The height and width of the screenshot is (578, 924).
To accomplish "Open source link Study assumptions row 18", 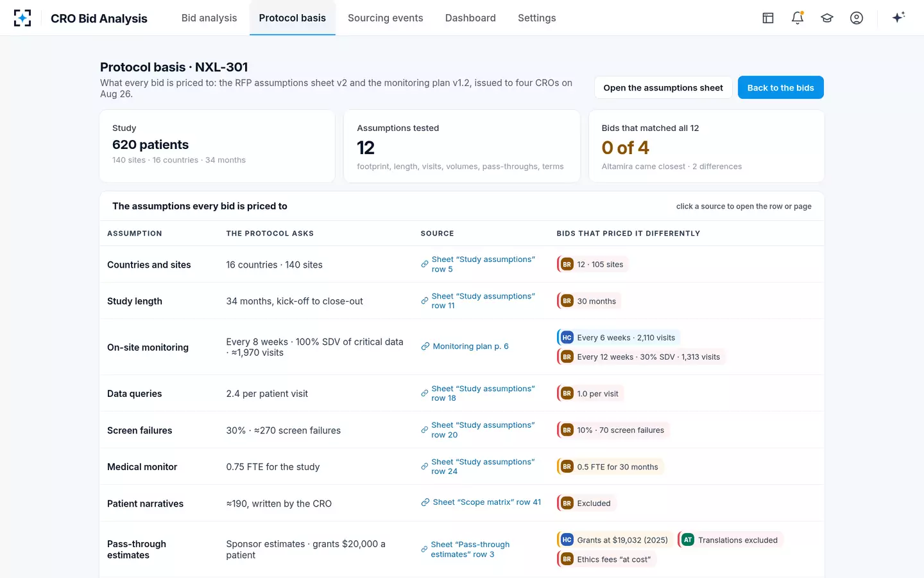I will [x=478, y=394].
